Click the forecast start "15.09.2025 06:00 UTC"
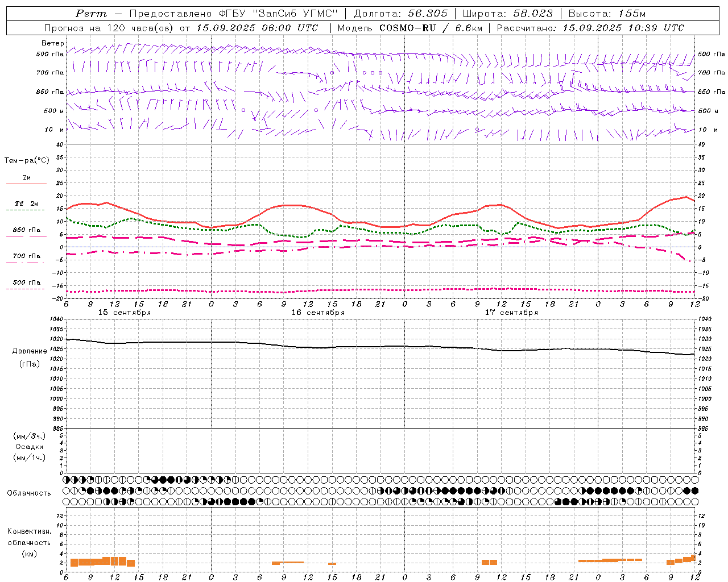Image resolution: width=728 pixels, height=582 pixels. pyautogui.click(x=257, y=28)
